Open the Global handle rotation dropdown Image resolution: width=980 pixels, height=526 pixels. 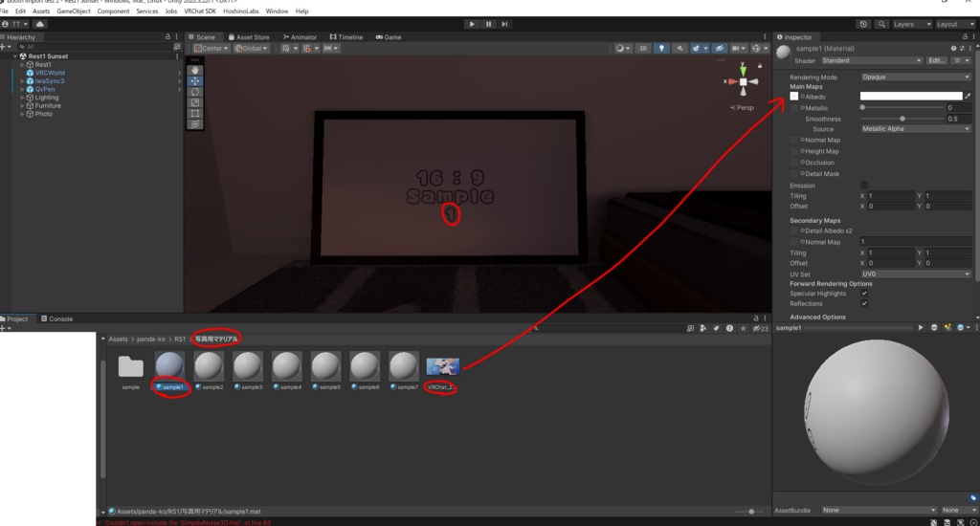(x=252, y=48)
